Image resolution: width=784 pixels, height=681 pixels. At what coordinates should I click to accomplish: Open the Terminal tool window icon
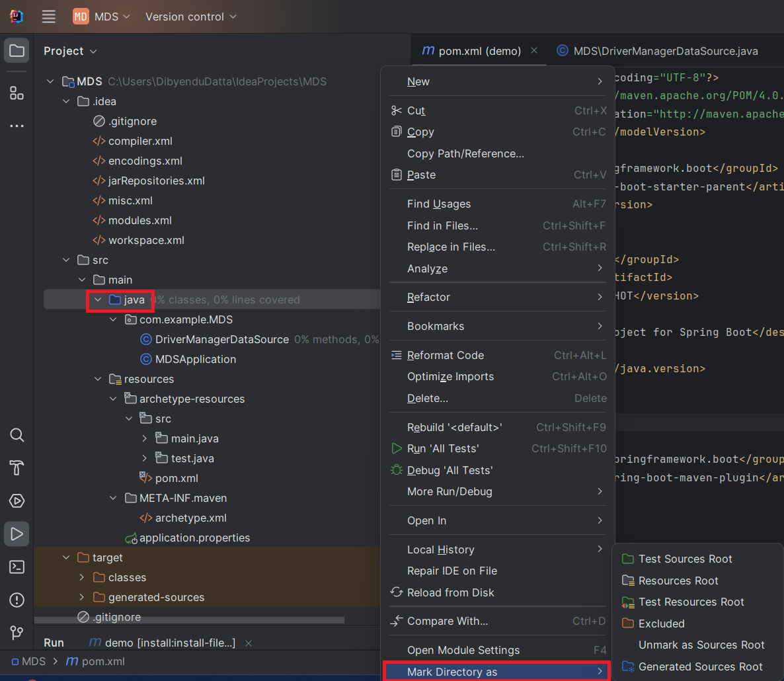[17, 567]
